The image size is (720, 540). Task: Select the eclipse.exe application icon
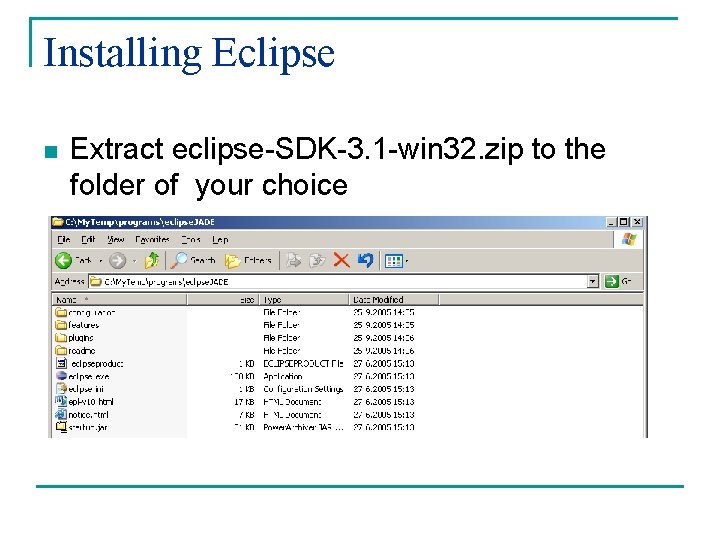(x=61, y=376)
